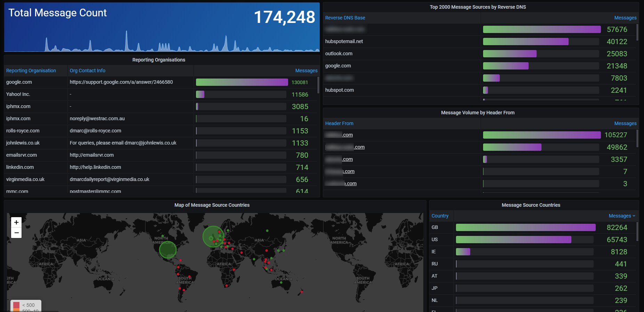Open the Message Volume by Header From title menu

click(478, 113)
